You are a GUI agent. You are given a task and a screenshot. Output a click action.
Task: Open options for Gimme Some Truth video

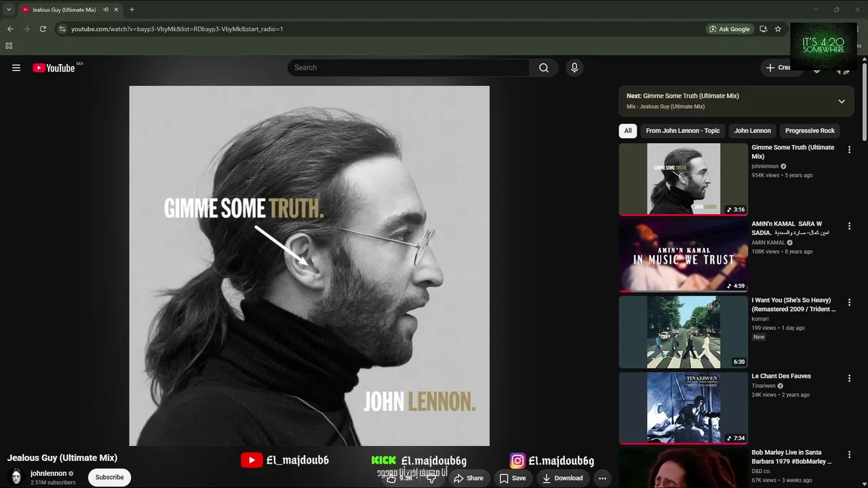coord(849,150)
